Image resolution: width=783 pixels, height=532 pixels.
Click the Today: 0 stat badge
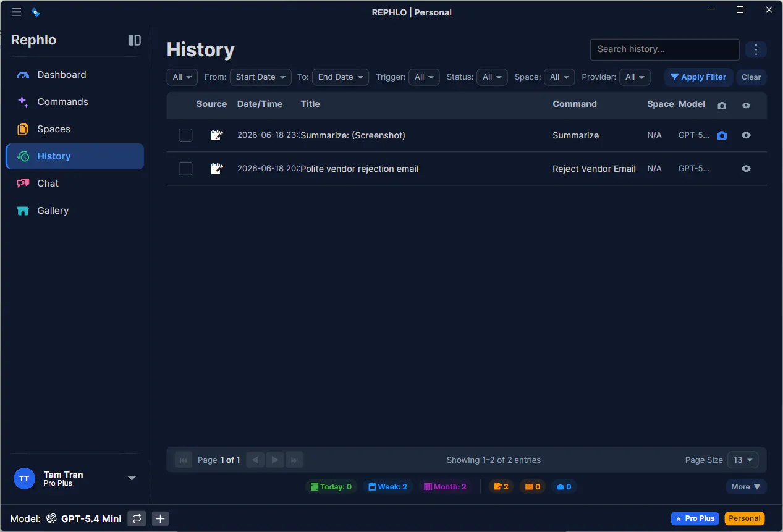pos(331,487)
